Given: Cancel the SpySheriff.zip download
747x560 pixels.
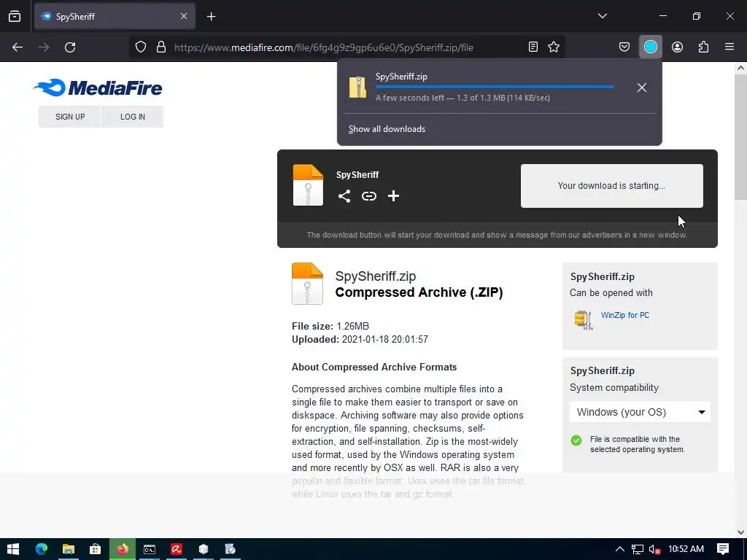Looking at the screenshot, I should coord(642,87).
